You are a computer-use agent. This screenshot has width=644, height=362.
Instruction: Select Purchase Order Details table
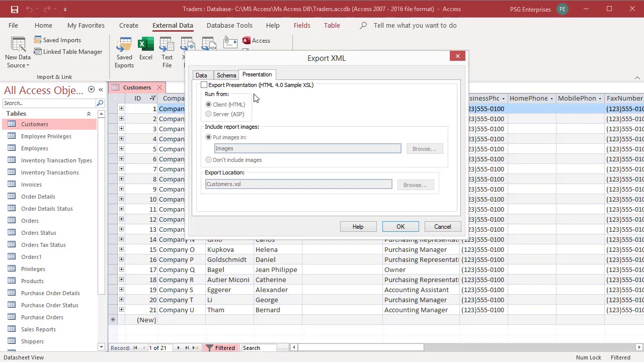(50, 293)
